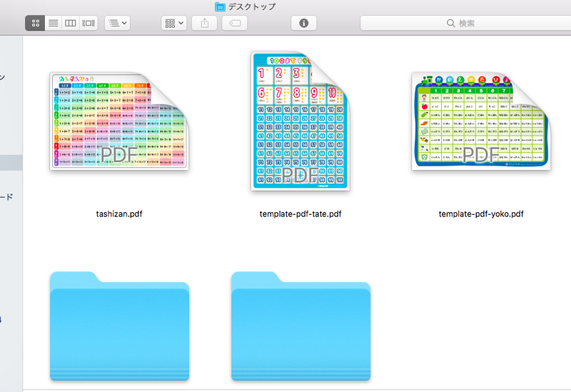Click the デスクトップ title folder icon
The image size is (571, 392).
(x=220, y=6)
